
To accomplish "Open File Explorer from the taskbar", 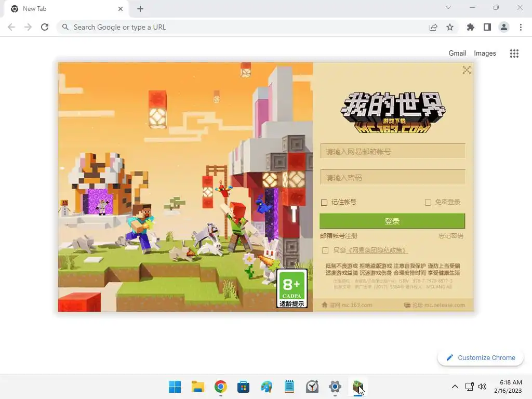I will 198,387.
